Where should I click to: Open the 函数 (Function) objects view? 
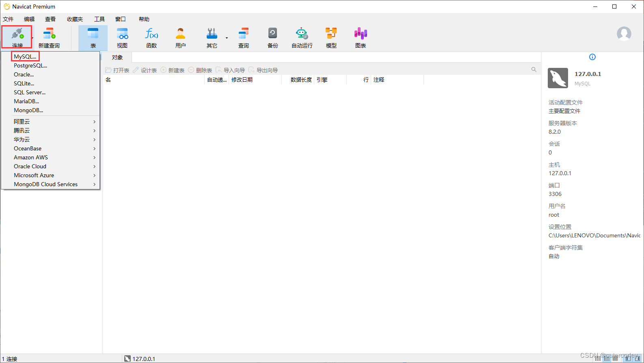click(x=151, y=38)
